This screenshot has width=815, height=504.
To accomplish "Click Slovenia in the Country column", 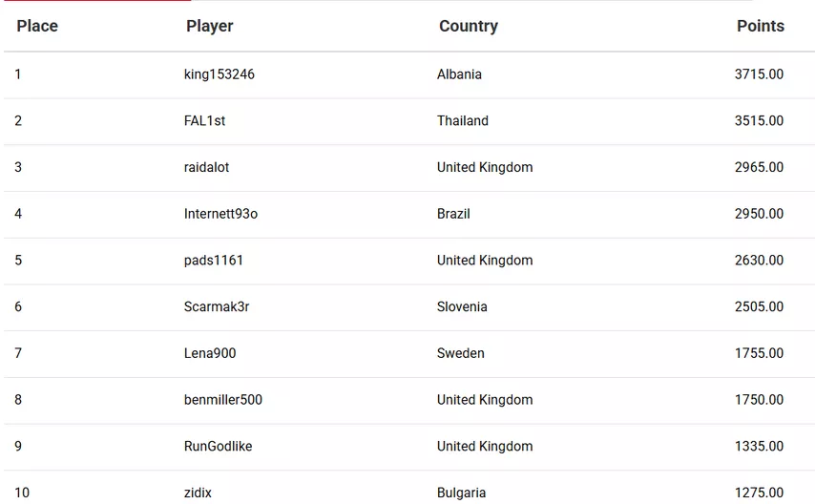I will pos(462,307).
